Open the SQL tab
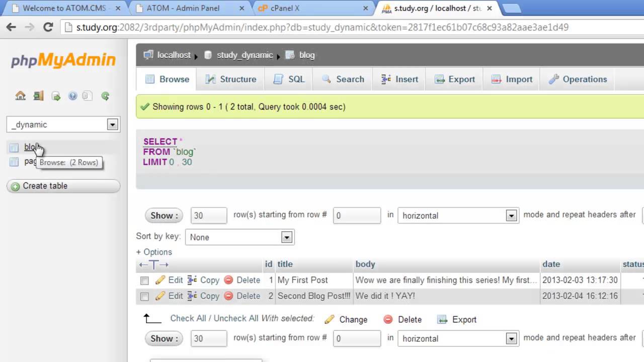Image resolution: width=644 pixels, height=362 pixels. click(289, 79)
